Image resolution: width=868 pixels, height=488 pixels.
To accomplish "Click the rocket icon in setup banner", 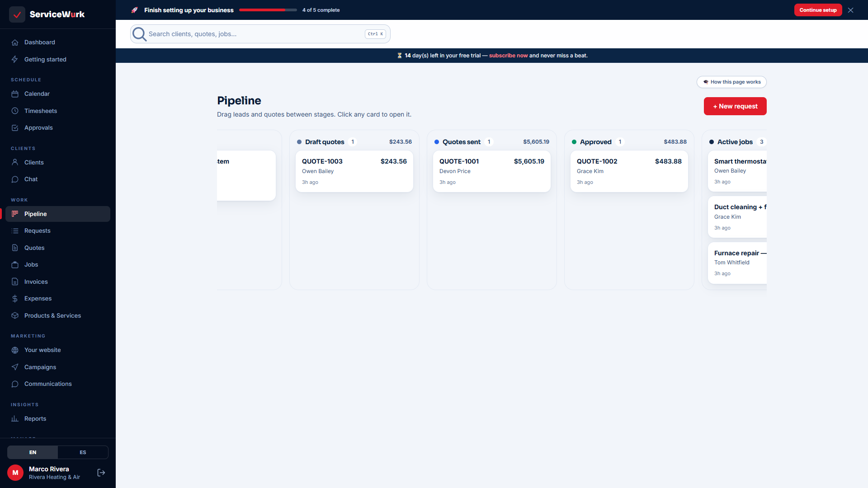I will coord(134,10).
